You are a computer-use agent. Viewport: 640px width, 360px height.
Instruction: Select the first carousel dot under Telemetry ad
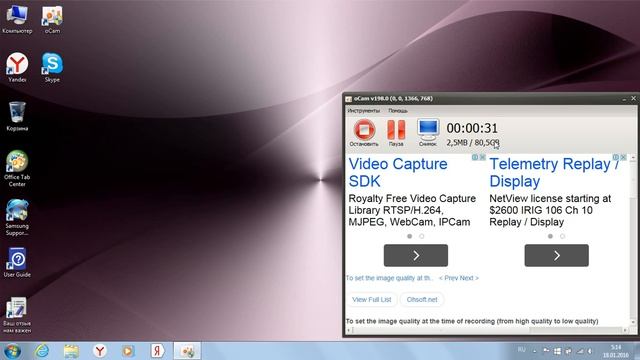point(550,236)
